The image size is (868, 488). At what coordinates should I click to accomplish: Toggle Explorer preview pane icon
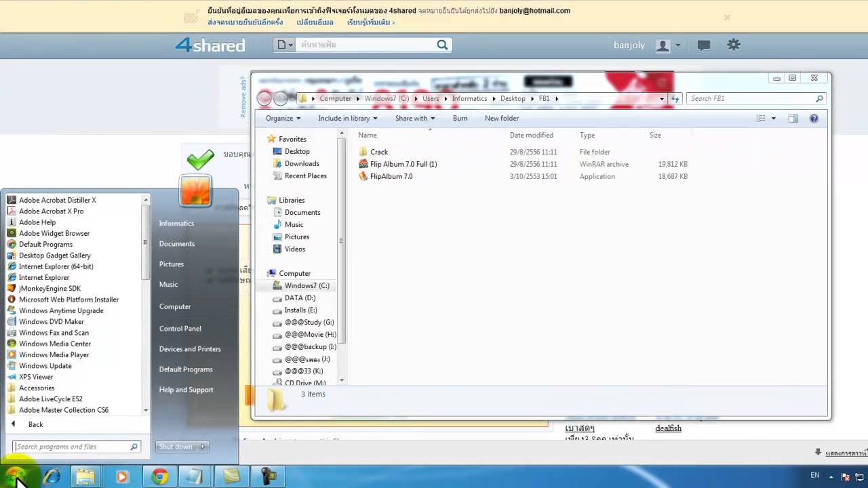(x=793, y=118)
